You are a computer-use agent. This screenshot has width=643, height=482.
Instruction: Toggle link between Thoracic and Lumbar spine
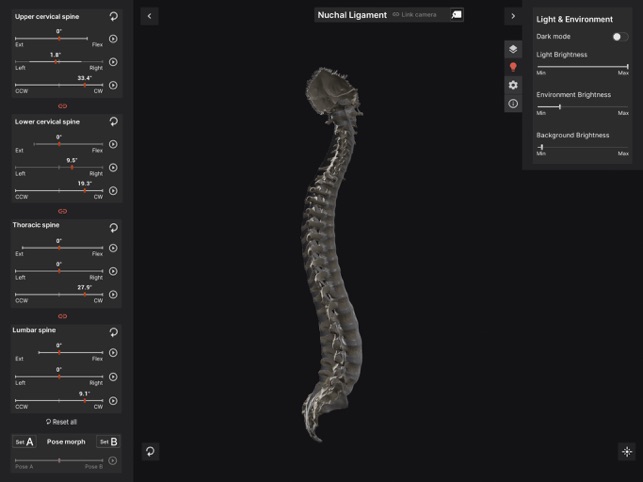[x=62, y=315]
